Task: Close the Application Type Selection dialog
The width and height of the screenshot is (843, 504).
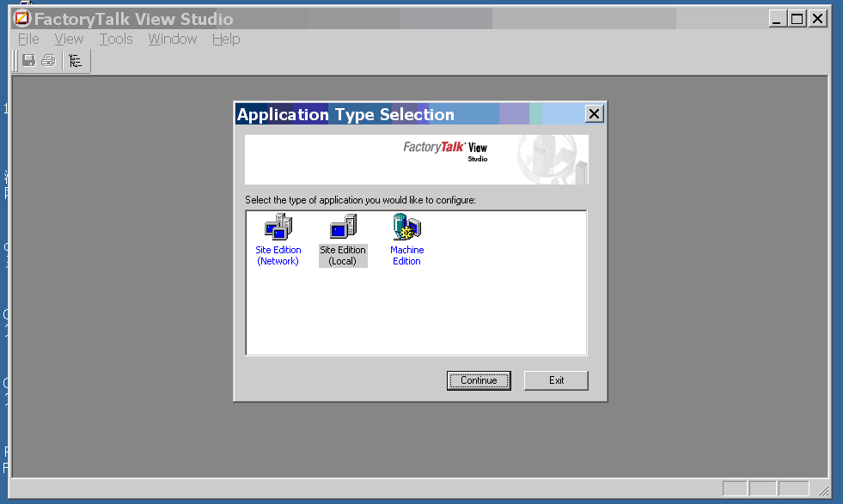Action: point(594,114)
